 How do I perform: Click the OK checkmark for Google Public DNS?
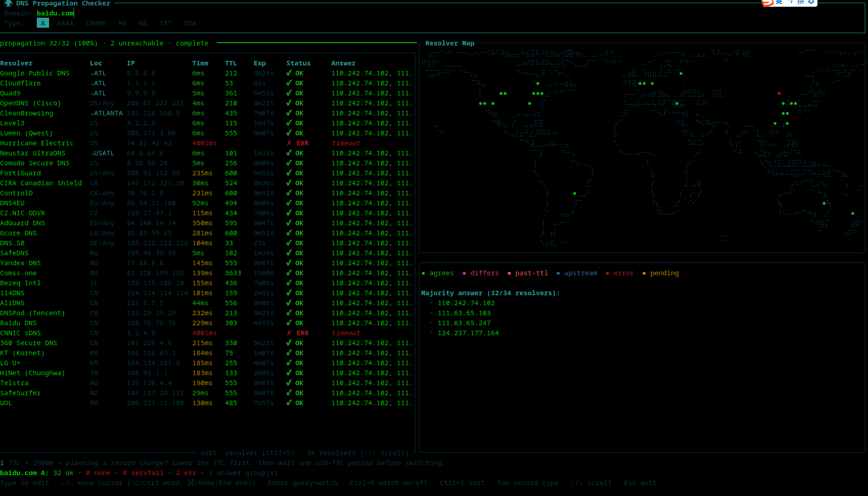pyautogui.click(x=289, y=73)
